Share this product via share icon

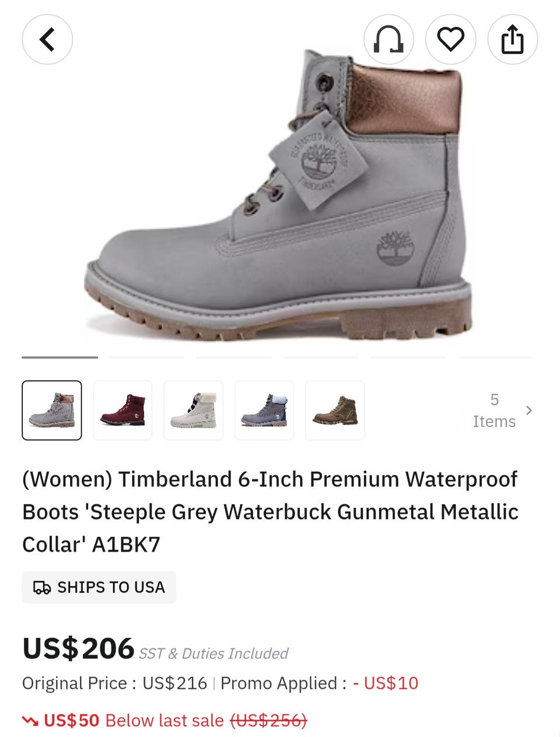point(513,40)
